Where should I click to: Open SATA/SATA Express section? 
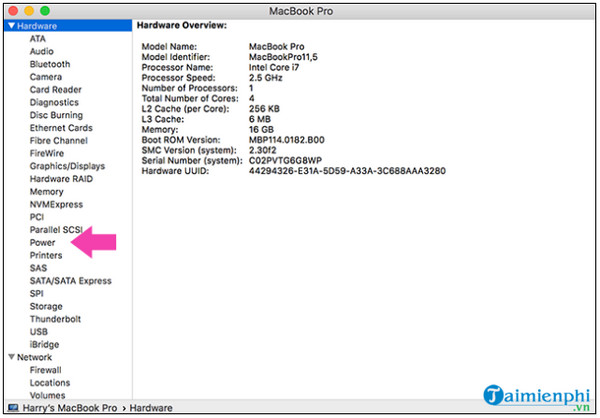click(70, 281)
